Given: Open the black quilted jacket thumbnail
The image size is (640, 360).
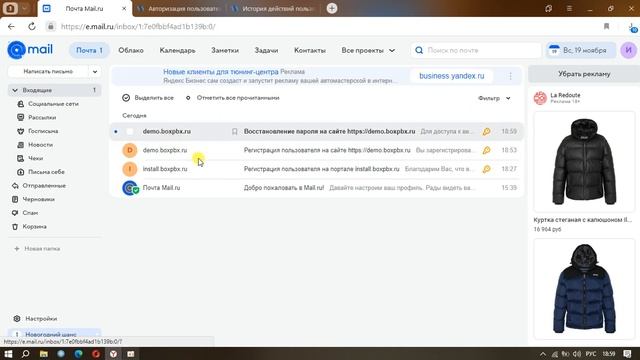Looking at the screenshot, I should [584, 162].
